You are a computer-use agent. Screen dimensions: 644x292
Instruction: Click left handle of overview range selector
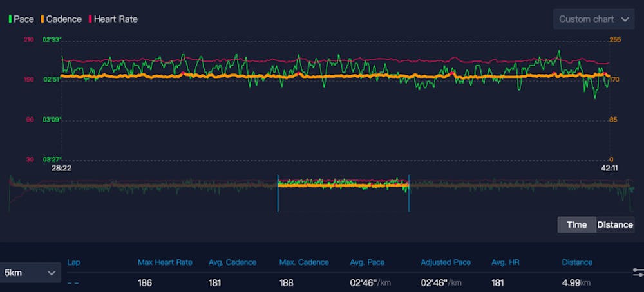[278, 193]
